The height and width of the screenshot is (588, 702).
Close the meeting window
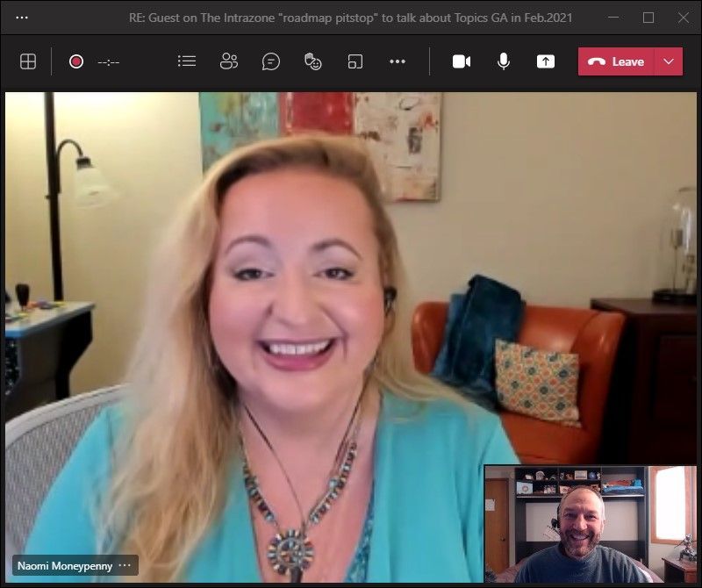pyautogui.click(x=684, y=18)
